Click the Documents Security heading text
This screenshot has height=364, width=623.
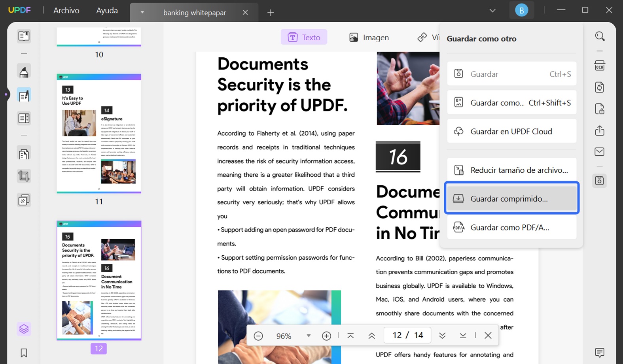pos(282,85)
